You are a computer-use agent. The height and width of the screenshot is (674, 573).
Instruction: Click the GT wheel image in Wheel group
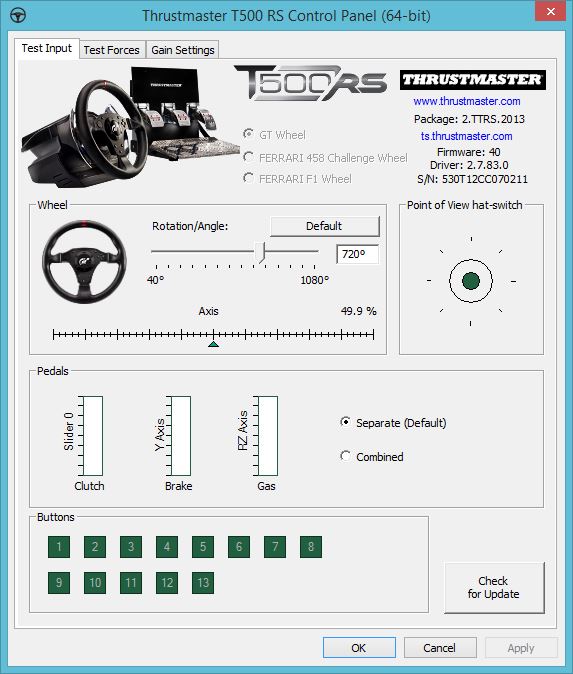click(x=84, y=261)
